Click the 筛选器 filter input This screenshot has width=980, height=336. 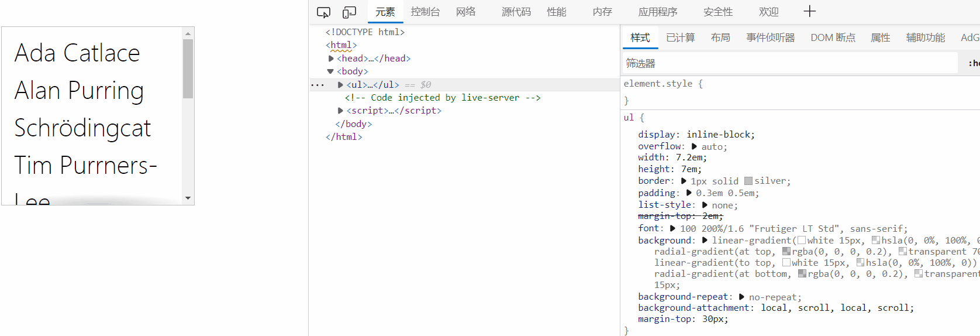[790, 63]
